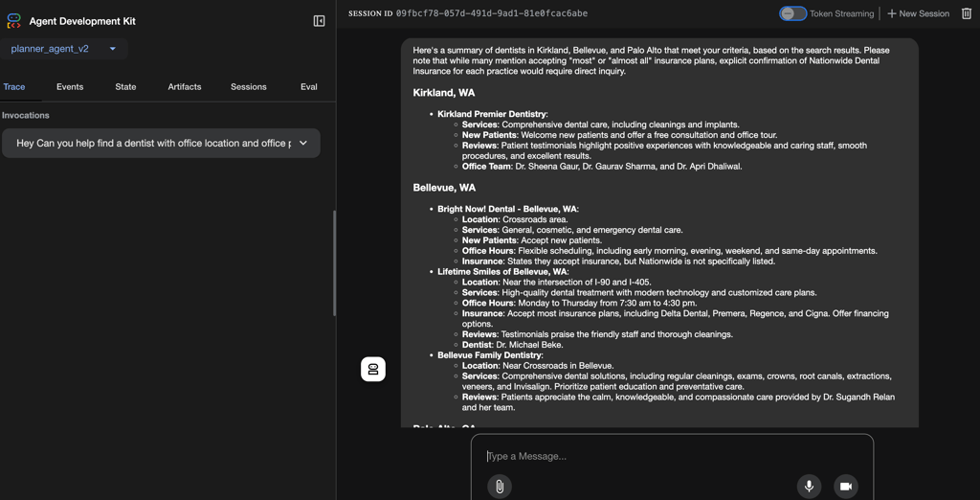
Task: Click the side panel vertical scrollbar
Action: tap(334, 262)
